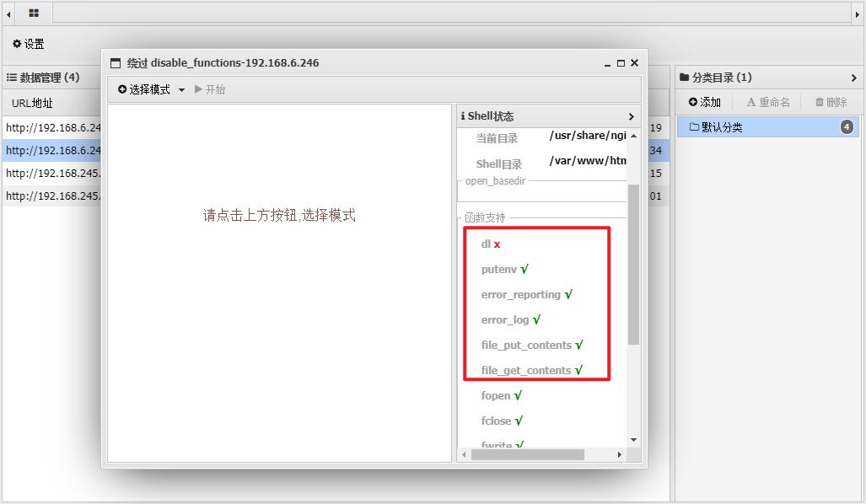This screenshot has height=504, width=866.
Task: Minimize the 绕过 disable_functions dialog
Action: click(x=607, y=63)
